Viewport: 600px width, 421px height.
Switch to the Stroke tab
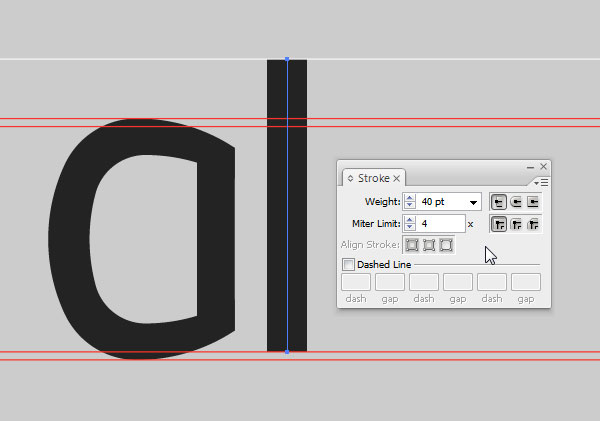pos(373,178)
